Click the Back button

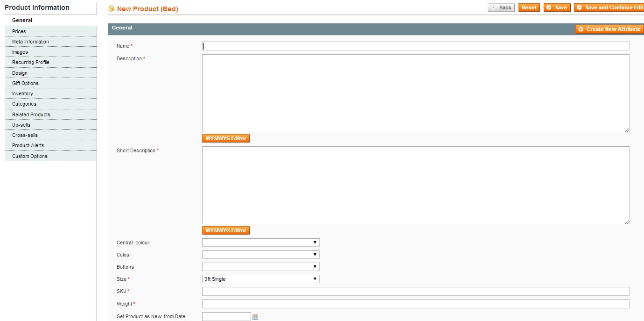[501, 7]
